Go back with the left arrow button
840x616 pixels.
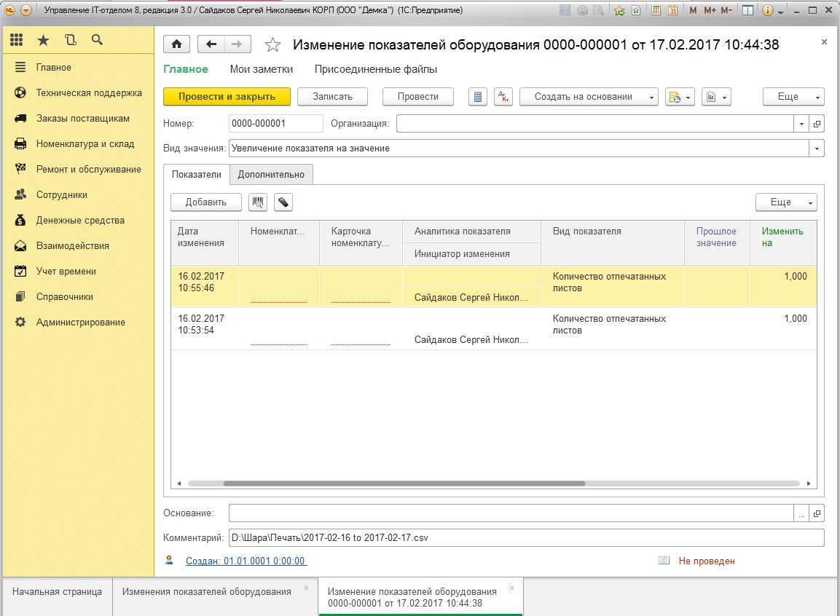coord(211,44)
